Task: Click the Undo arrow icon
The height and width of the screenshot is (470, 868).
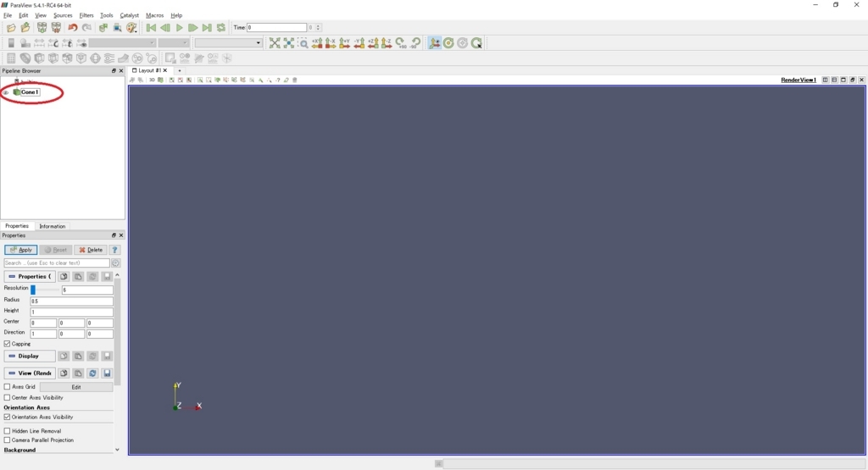Action: (73, 28)
